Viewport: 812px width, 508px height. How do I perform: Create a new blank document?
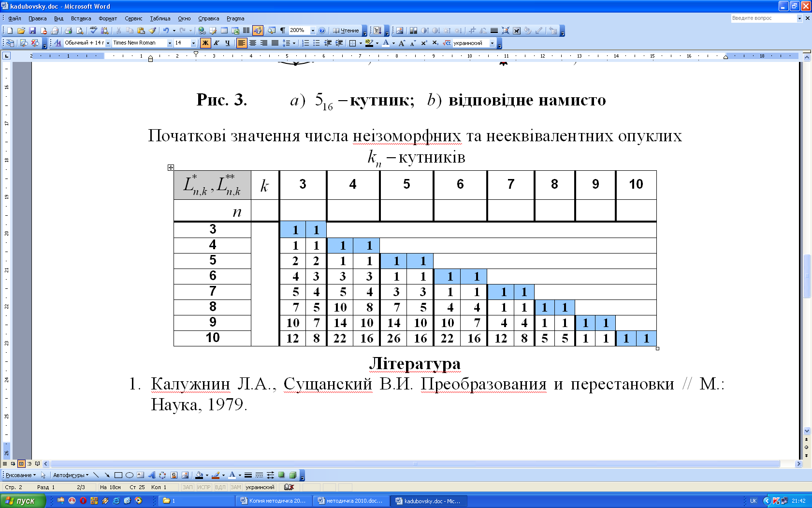point(10,30)
